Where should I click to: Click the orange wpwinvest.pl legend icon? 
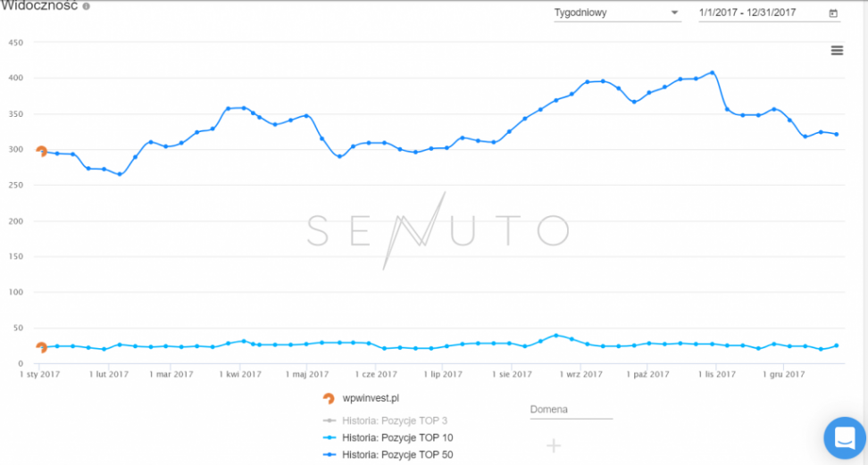coord(329,398)
